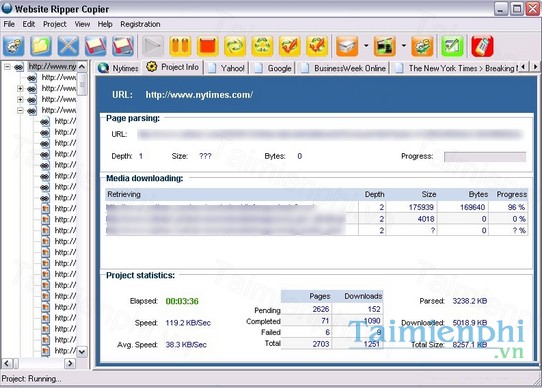Click the Parsed value 3238.2 KB
This screenshot has width=542, height=388.
[x=470, y=301]
